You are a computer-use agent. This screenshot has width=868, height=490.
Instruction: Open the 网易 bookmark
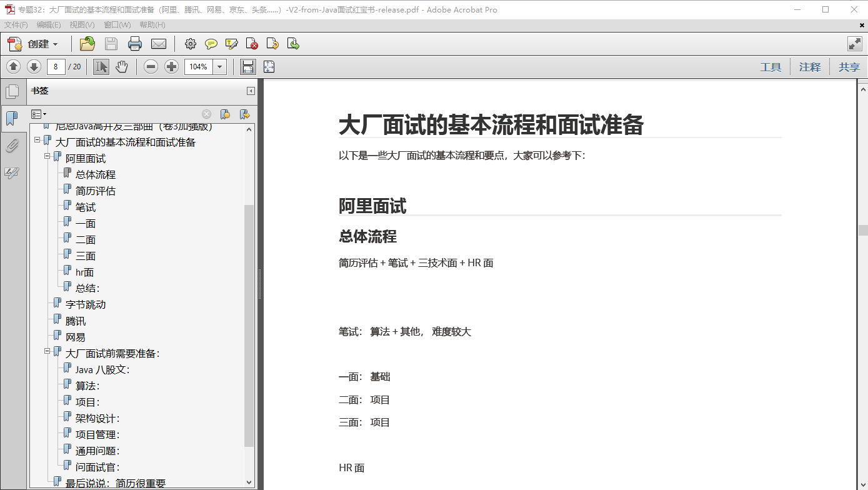coord(76,337)
